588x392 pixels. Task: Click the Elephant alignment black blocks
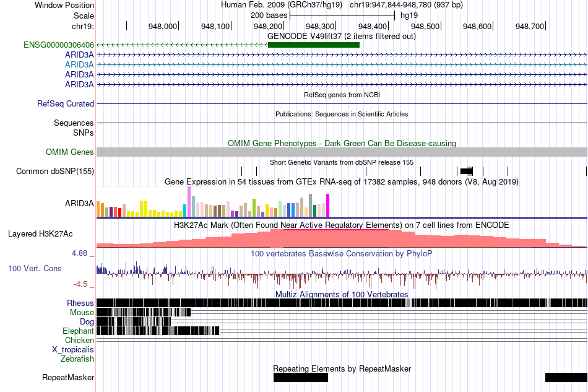158,331
